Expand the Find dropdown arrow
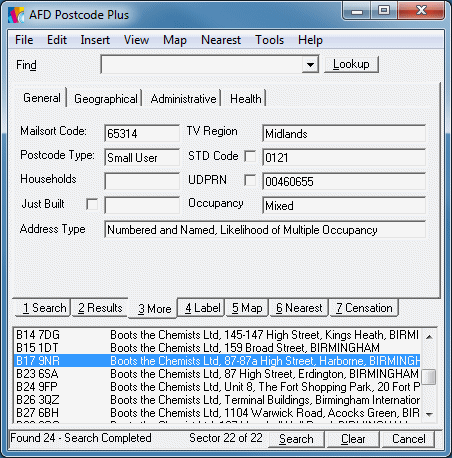The width and height of the screenshot is (452, 458). coord(310,64)
